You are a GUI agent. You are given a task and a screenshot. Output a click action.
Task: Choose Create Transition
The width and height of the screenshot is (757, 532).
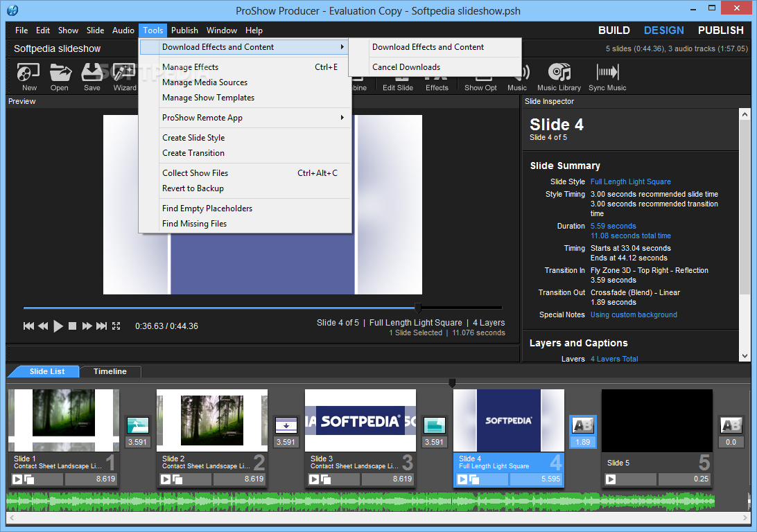(245, 153)
